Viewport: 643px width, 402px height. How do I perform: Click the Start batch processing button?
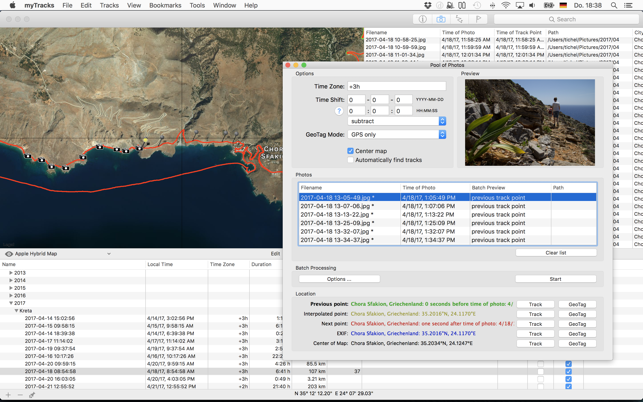tap(556, 279)
